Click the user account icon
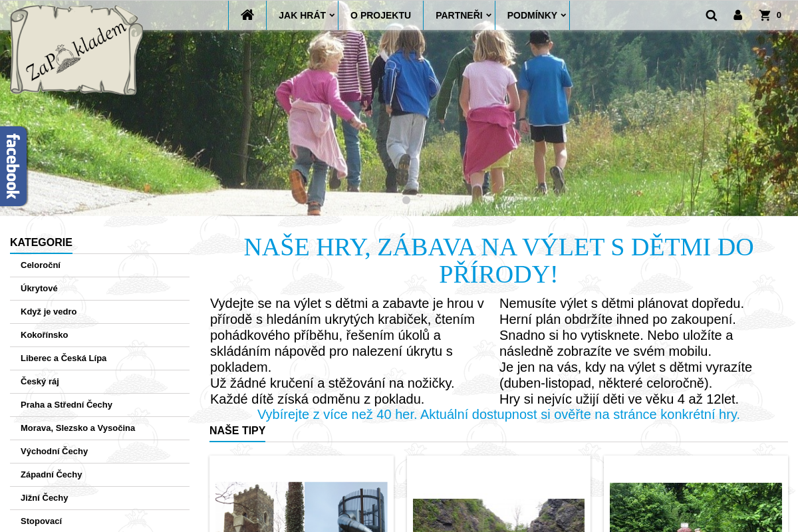The height and width of the screenshot is (532, 798). click(x=737, y=15)
